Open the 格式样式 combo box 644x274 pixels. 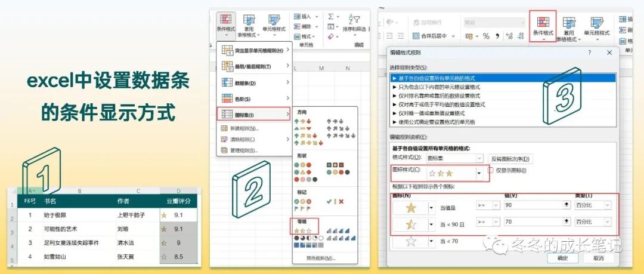tap(454, 158)
